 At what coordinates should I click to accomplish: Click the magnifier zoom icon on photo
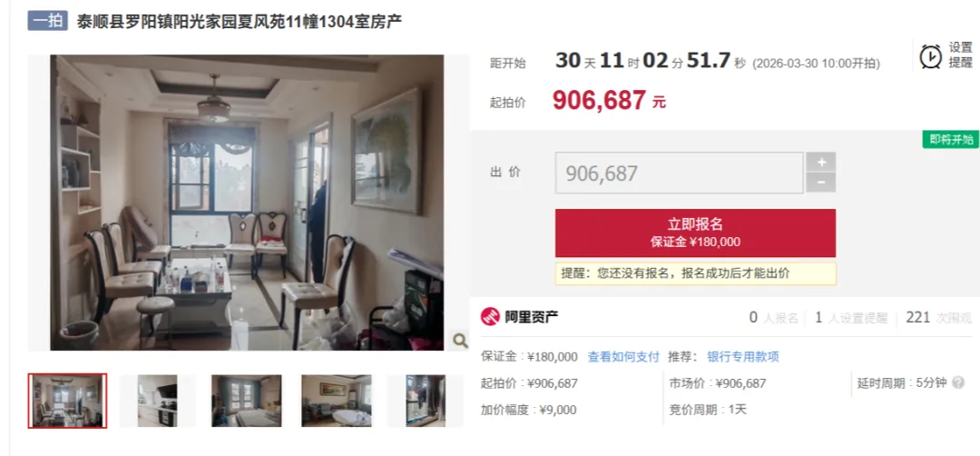[460, 341]
